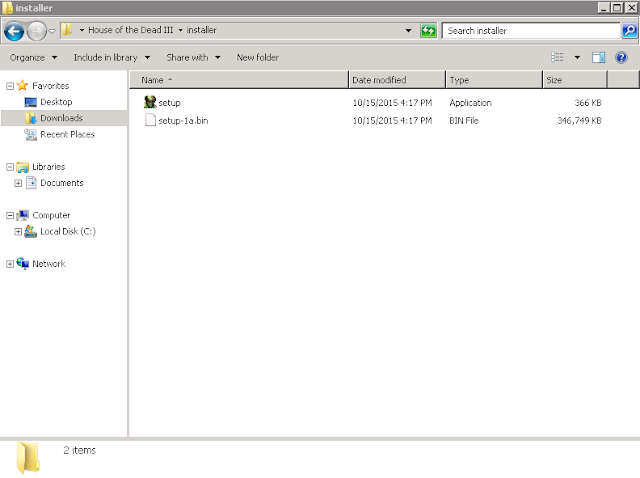
Task: Click the Back navigation arrow
Action: click(14, 31)
